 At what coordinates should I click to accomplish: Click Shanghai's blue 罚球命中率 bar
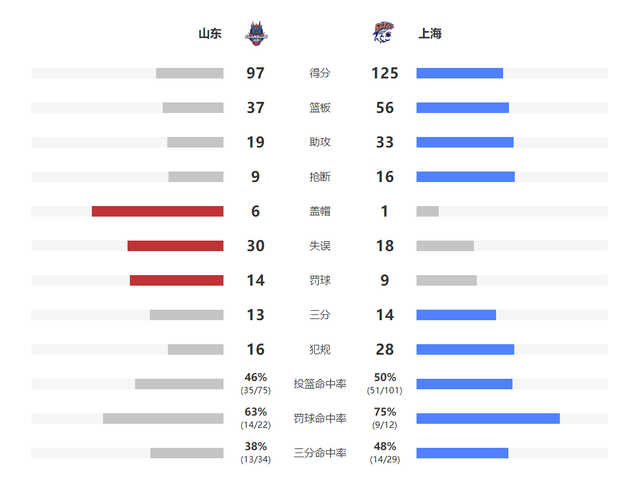[488, 418]
